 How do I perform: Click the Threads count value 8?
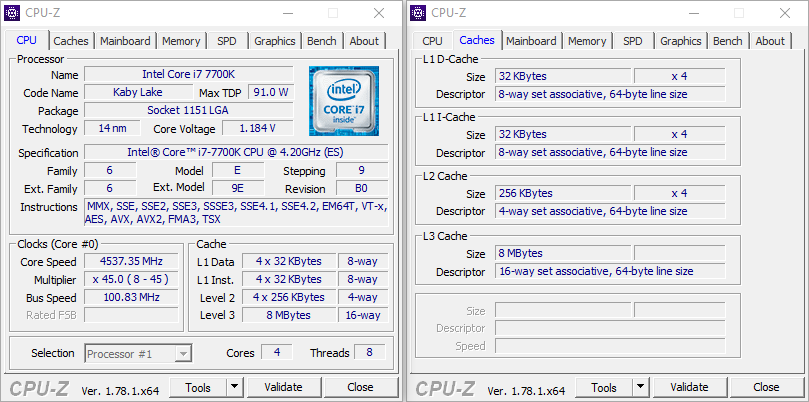pyautogui.click(x=369, y=352)
